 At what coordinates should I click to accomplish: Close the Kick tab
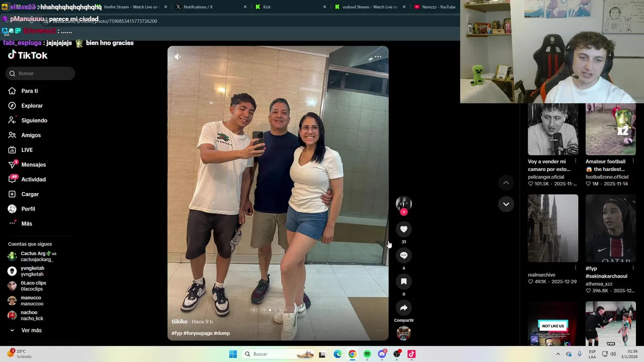[x=325, y=7]
